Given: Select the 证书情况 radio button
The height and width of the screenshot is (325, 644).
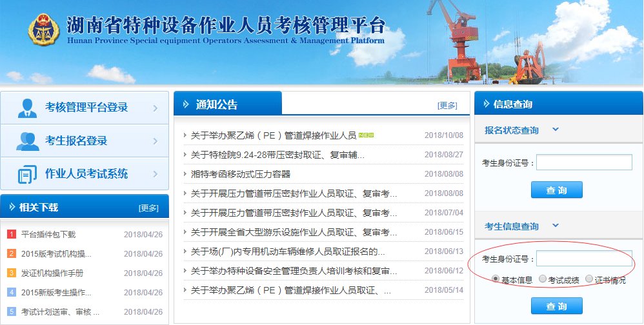Looking at the screenshot, I should coord(589,279).
